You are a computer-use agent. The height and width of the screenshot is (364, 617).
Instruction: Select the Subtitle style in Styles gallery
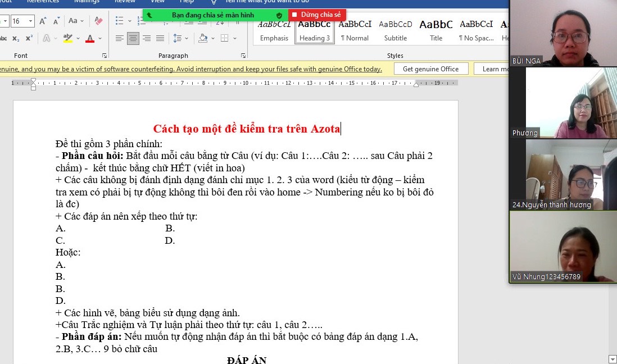[396, 30]
